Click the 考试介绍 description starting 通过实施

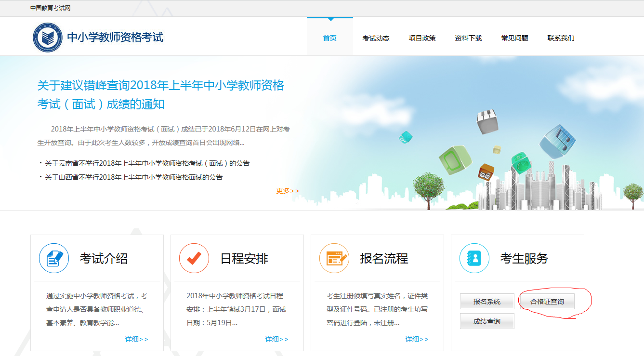pos(97,309)
